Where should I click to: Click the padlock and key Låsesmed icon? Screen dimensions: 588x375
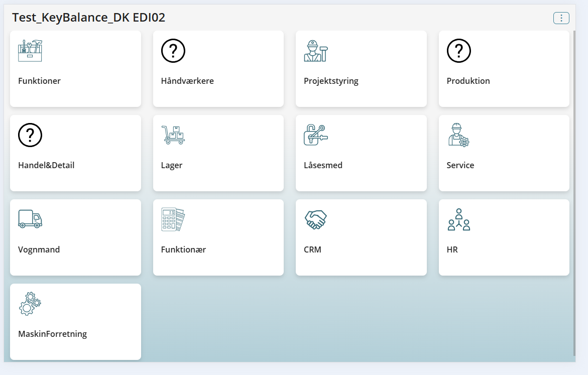316,135
